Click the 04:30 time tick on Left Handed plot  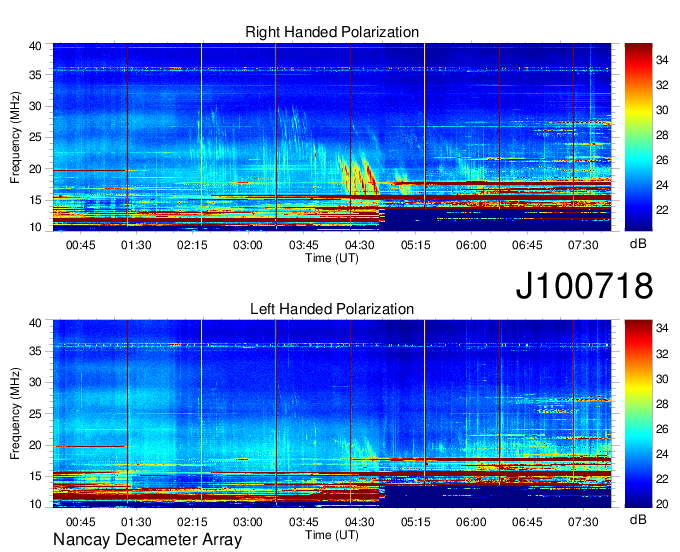[360, 522]
